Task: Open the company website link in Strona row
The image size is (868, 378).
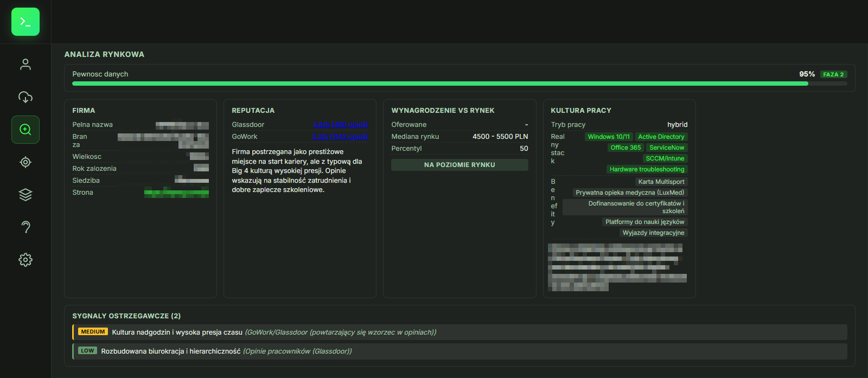Action: tap(176, 193)
